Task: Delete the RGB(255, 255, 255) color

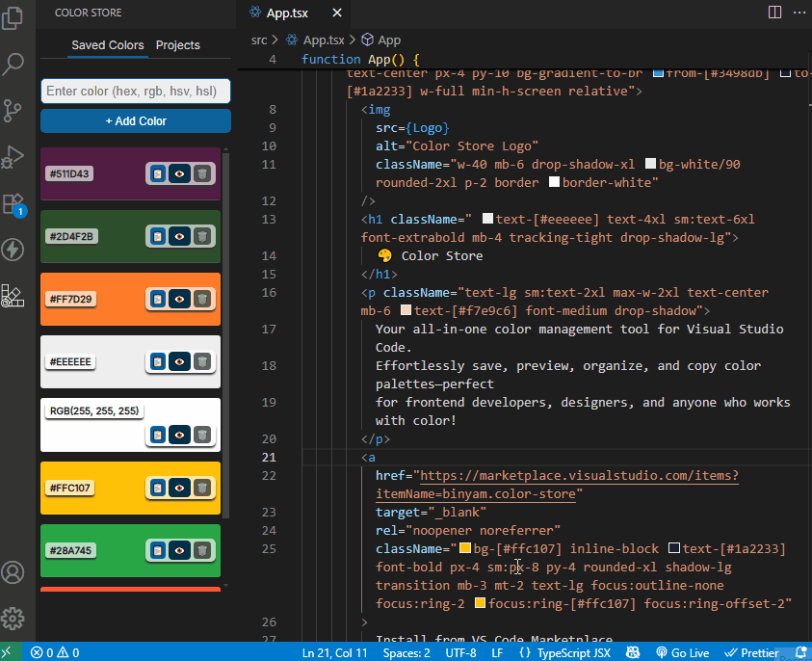Action: coord(202,436)
